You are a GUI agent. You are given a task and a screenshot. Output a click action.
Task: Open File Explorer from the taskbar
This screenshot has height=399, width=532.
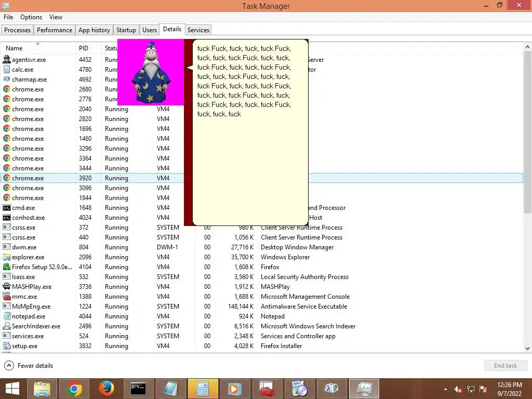coord(42,389)
